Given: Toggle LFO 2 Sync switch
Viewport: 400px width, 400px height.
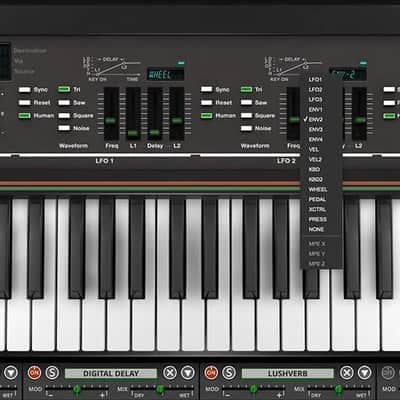Looking at the screenshot, I should click(206, 89).
